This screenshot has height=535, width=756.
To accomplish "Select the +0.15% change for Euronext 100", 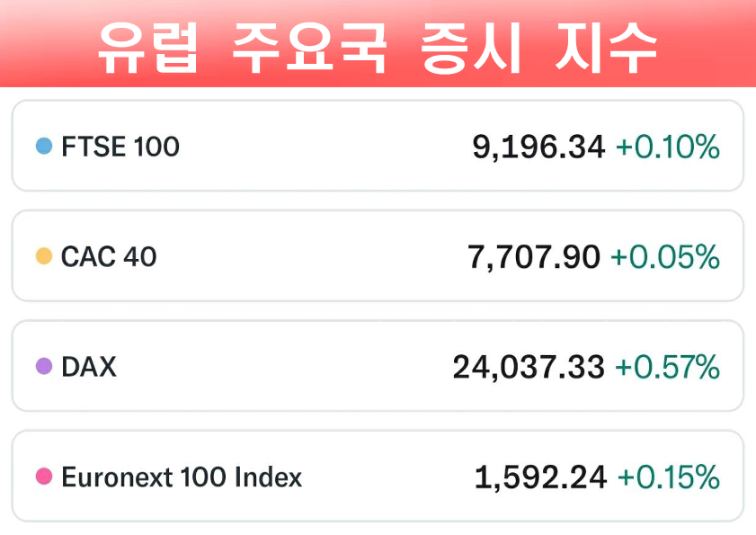I will (667, 477).
